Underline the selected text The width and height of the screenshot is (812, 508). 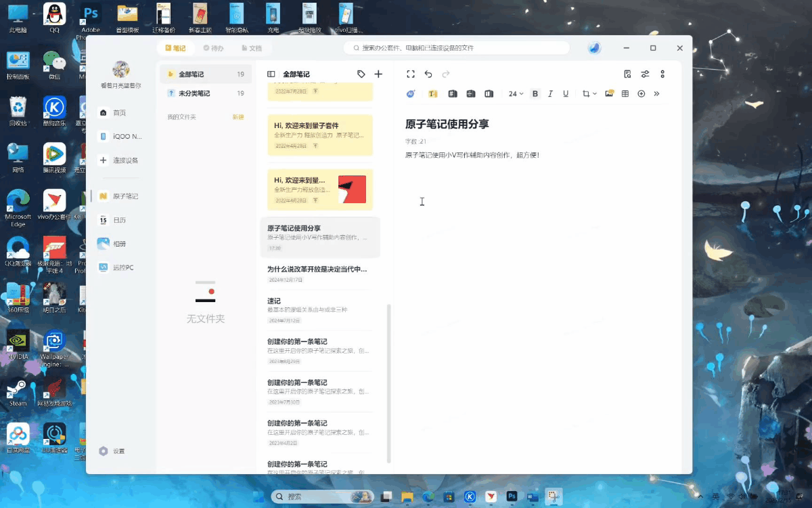tap(566, 93)
